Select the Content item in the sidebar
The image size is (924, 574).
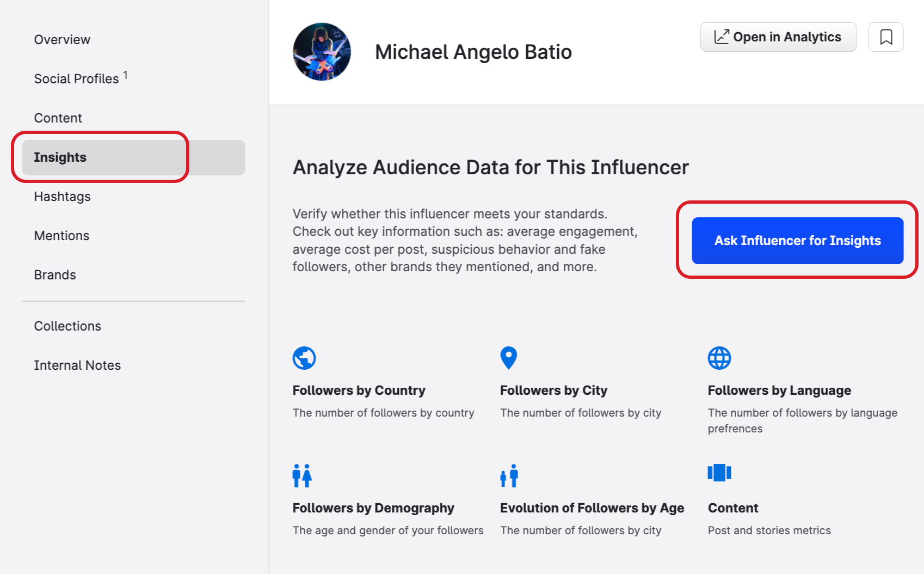[58, 118]
